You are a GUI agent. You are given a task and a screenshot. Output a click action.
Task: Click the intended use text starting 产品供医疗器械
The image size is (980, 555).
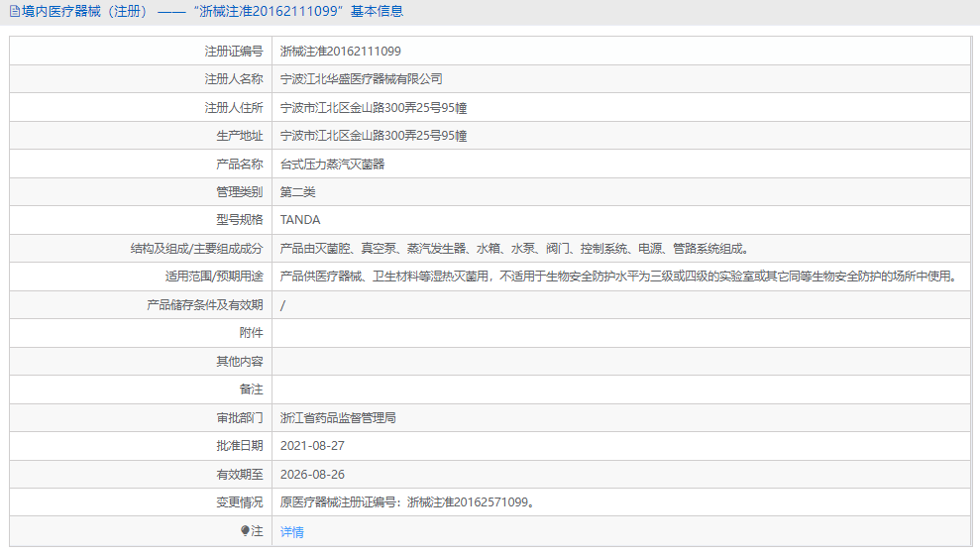pos(619,277)
